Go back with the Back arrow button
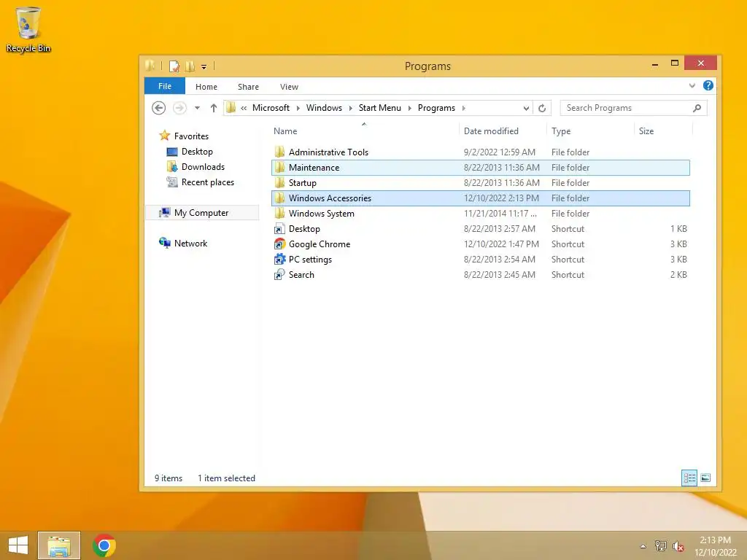 (158, 108)
